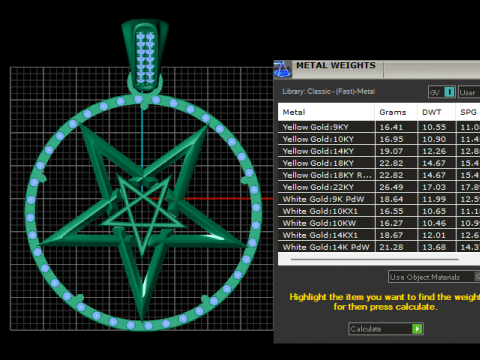The width and height of the screenshot is (480, 360).
Task: Select the Yellow Gold:10KY row
Action: click(379, 139)
